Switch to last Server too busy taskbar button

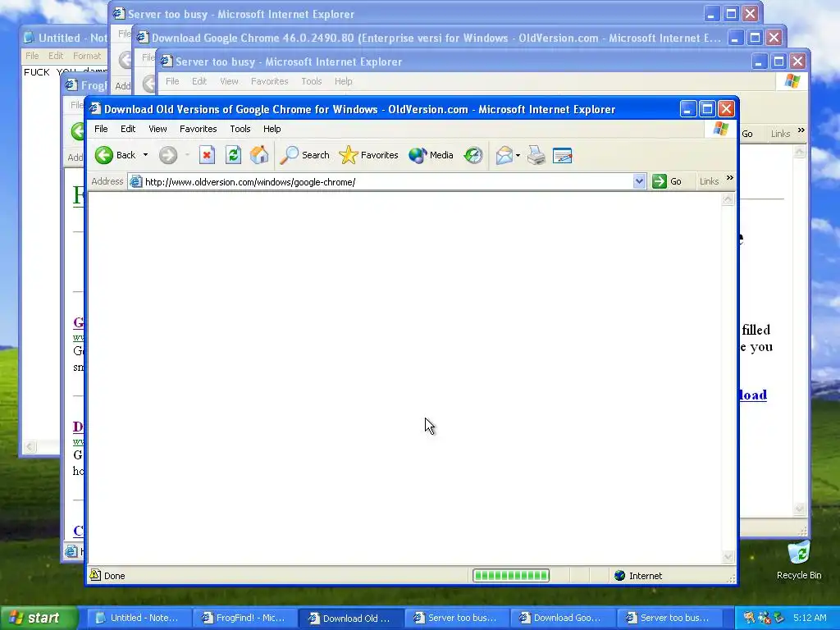(668, 618)
